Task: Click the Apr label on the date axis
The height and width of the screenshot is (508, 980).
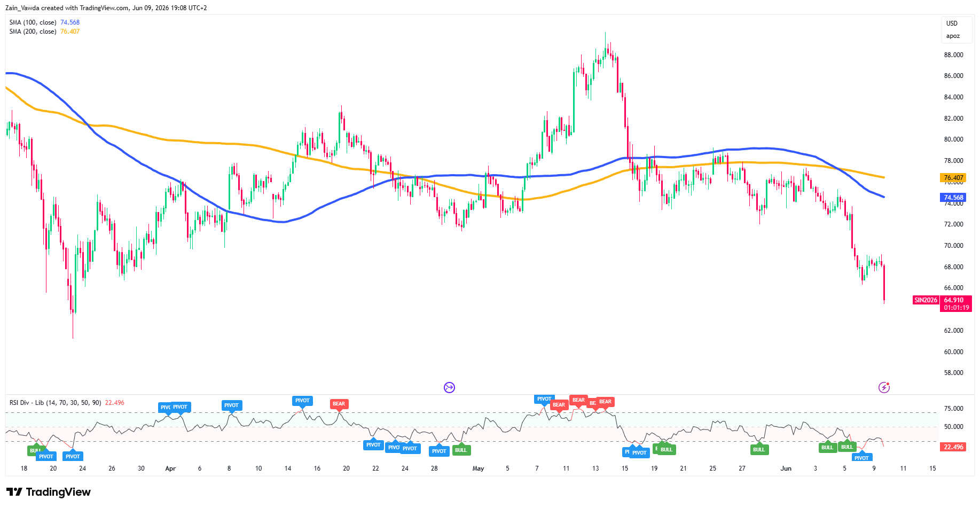Action: [x=170, y=468]
